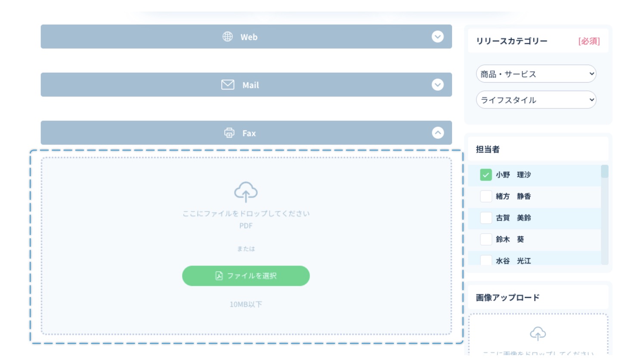Click the Web section header label
The image size is (644, 362).
point(249,37)
